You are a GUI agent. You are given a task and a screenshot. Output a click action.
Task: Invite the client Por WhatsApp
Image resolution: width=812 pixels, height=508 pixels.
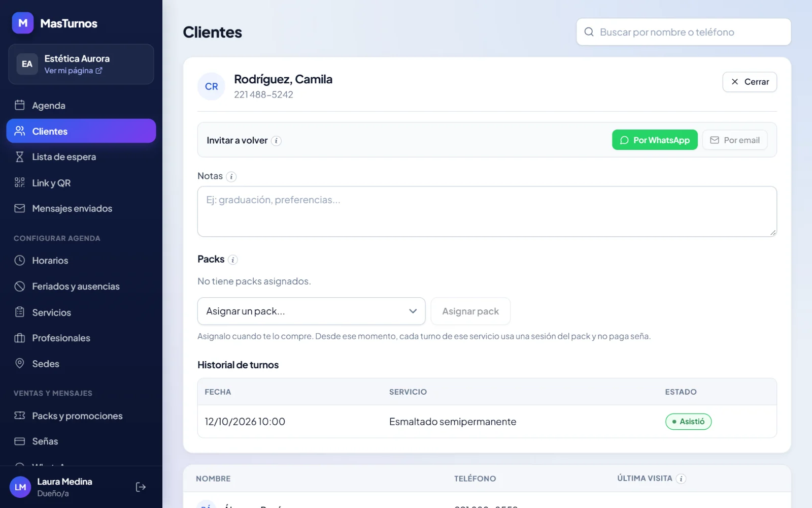(655, 140)
